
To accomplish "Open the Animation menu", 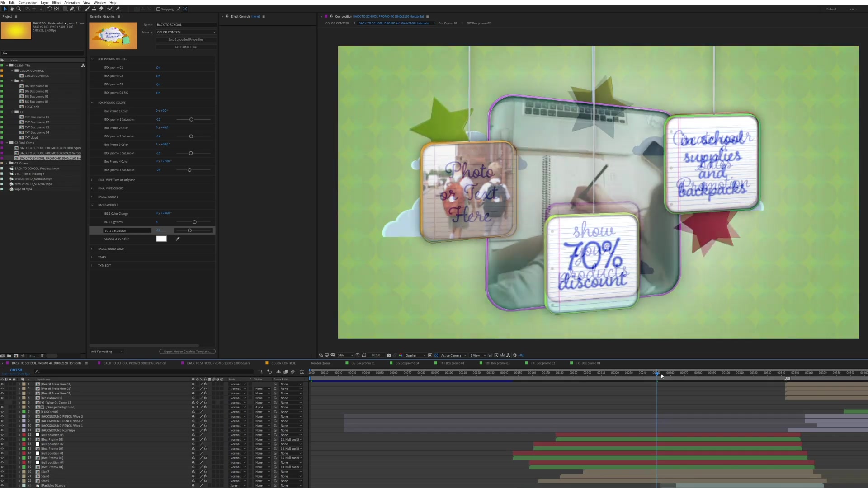I will (x=71, y=2).
